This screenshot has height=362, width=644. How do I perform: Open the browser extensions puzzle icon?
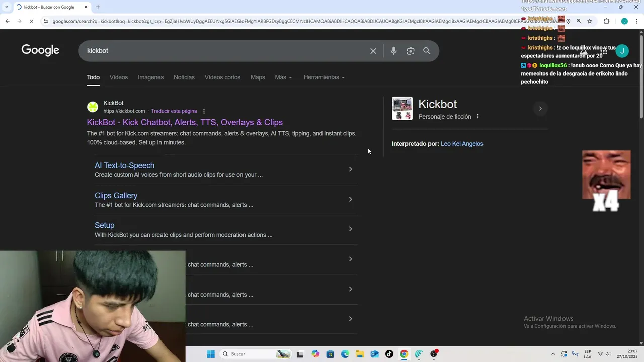pos(607,21)
